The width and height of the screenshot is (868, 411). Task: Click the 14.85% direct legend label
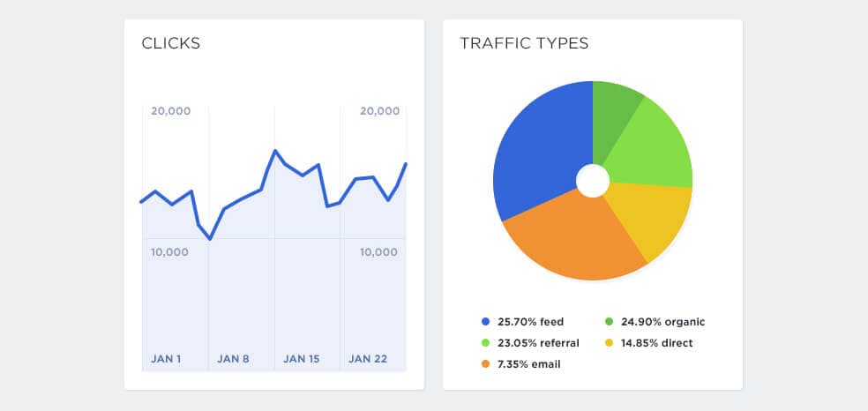pos(656,343)
